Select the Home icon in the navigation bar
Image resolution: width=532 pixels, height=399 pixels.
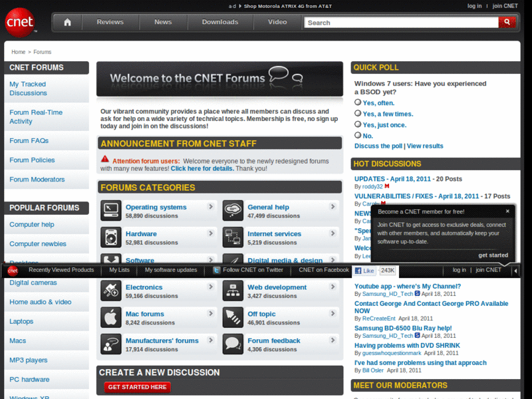pyautogui.click(x=66, y=22)
